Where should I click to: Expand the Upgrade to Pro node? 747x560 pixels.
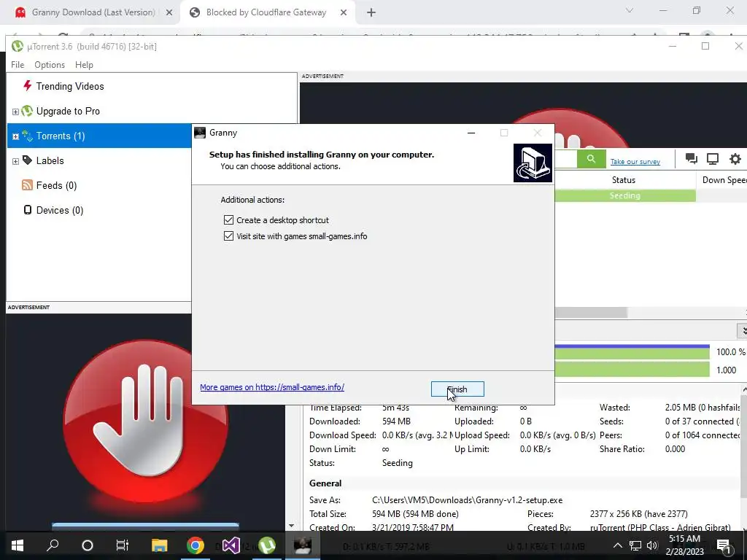tap(15, 112)
